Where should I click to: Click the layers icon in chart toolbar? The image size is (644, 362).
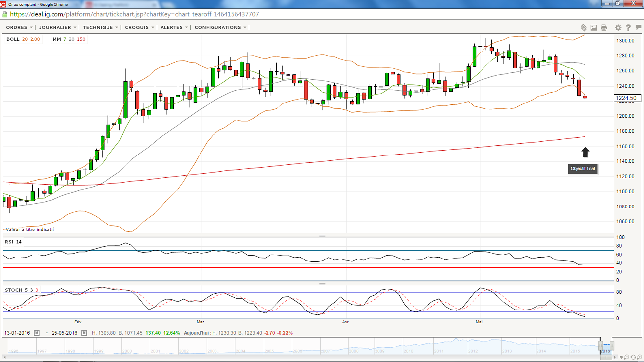pos(584,28)
